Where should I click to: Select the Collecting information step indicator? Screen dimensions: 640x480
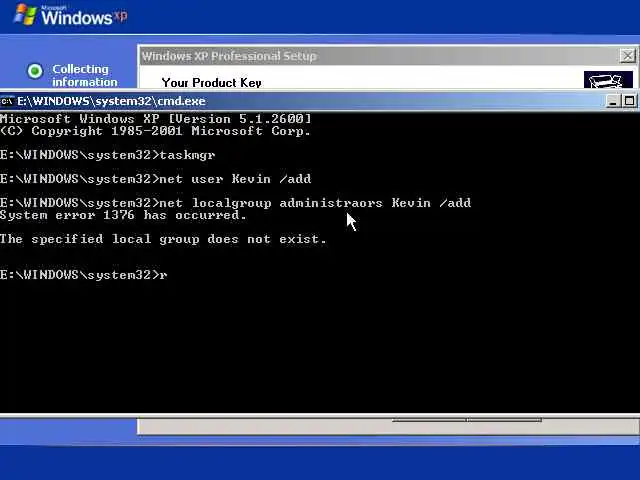pos(35,71)
